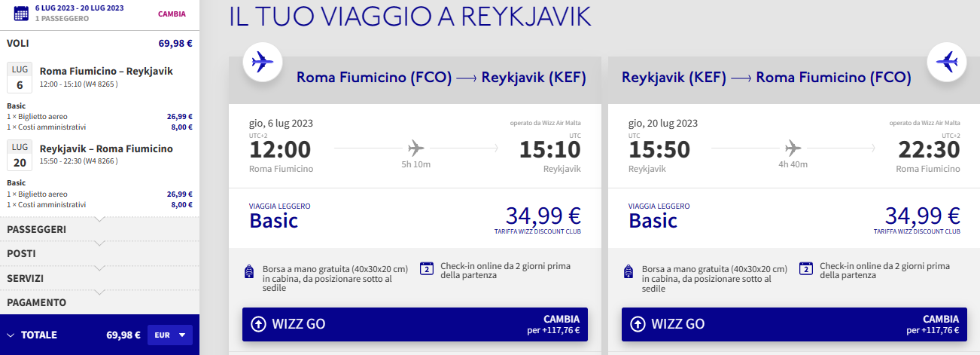980x355 pixels.
Task: Upgrade return flight to WIZZ GO
Action: (794, 324)
